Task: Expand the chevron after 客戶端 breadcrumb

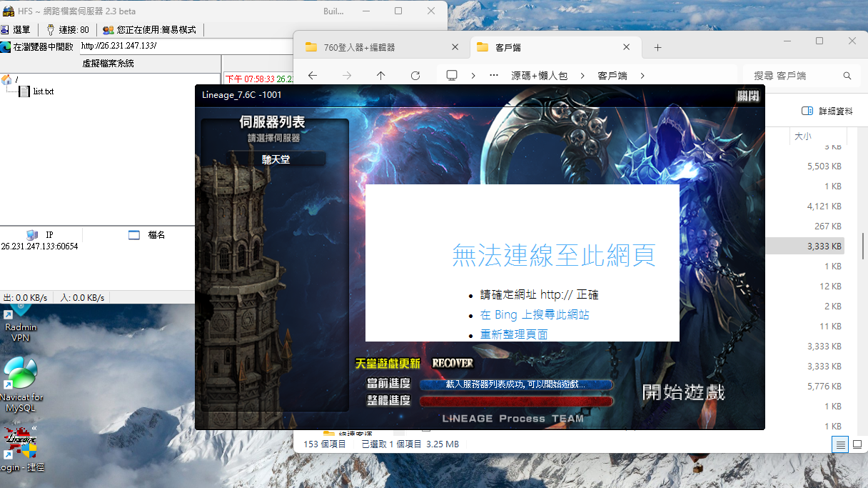Action: [642, 76]
